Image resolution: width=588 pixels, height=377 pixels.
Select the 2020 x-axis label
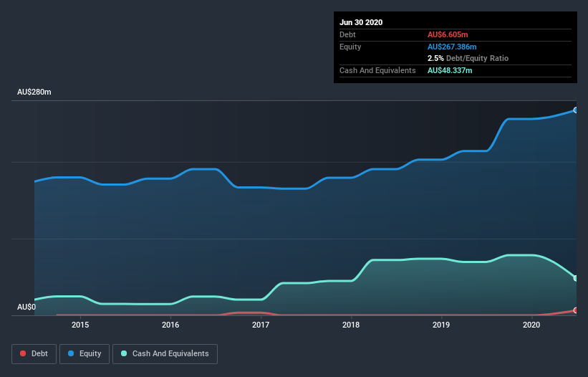(x=531, y=325)
